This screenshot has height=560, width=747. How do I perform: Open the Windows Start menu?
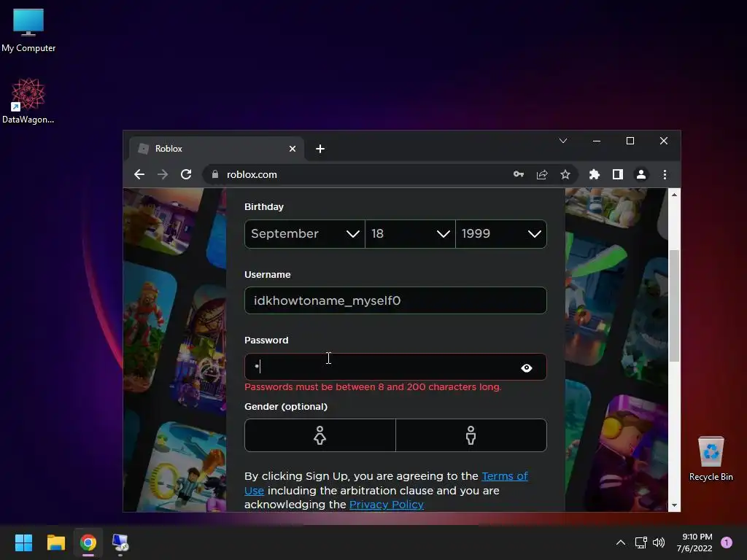[24, 542]
